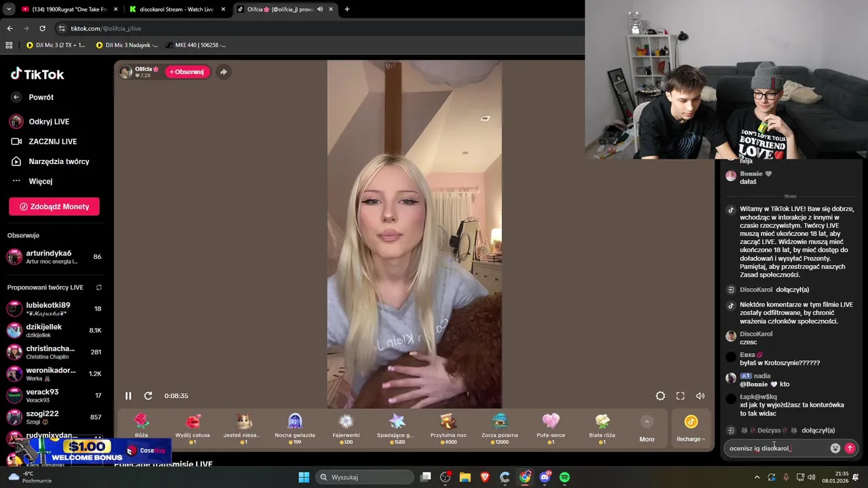Refresh the Proponowani twórcy LIVE list
The image size is (868, 488).
click(99, 287)
